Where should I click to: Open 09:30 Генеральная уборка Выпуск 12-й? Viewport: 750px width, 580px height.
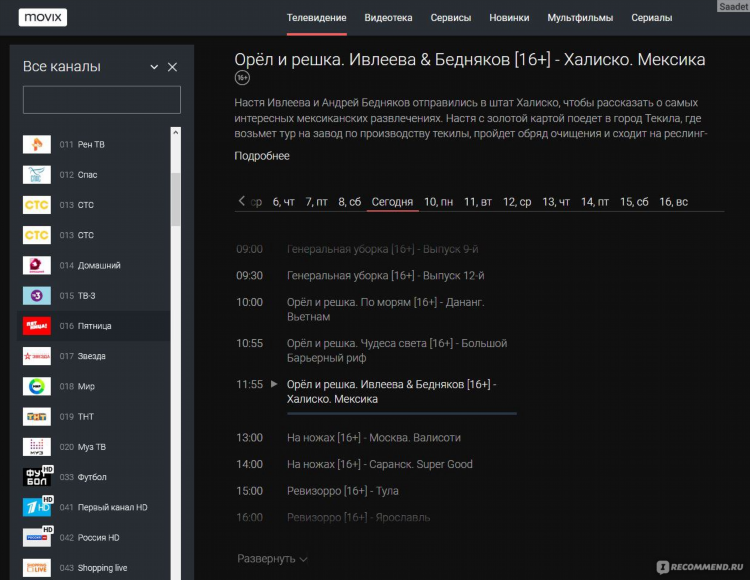pyautogui.click(x=386, y=276)
